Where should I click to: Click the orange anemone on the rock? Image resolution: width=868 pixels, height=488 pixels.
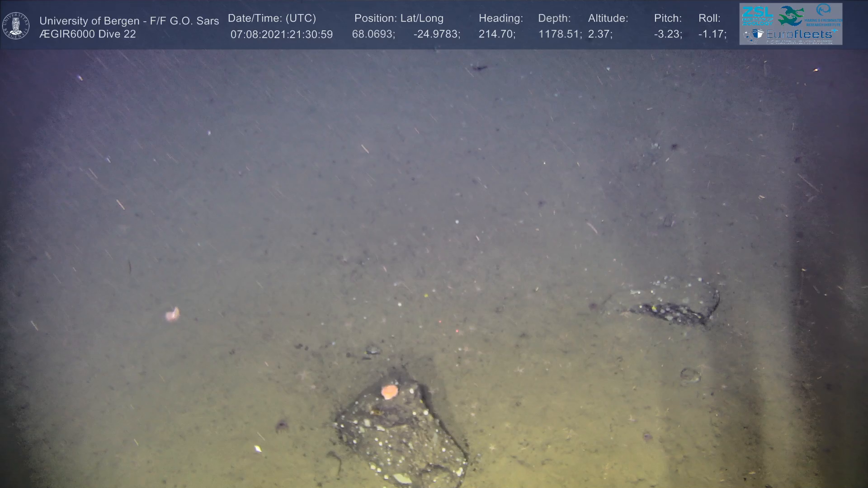tap(389, 391)
